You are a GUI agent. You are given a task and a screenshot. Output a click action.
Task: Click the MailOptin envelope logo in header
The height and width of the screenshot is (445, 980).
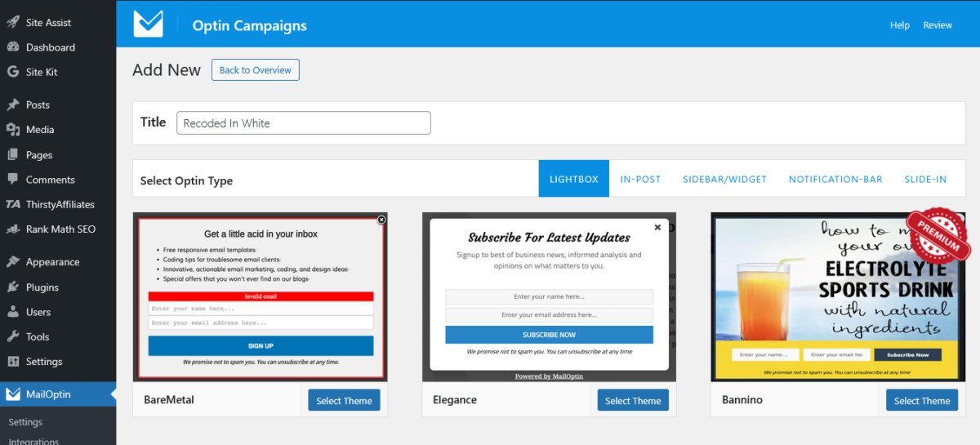click(149, 24)
